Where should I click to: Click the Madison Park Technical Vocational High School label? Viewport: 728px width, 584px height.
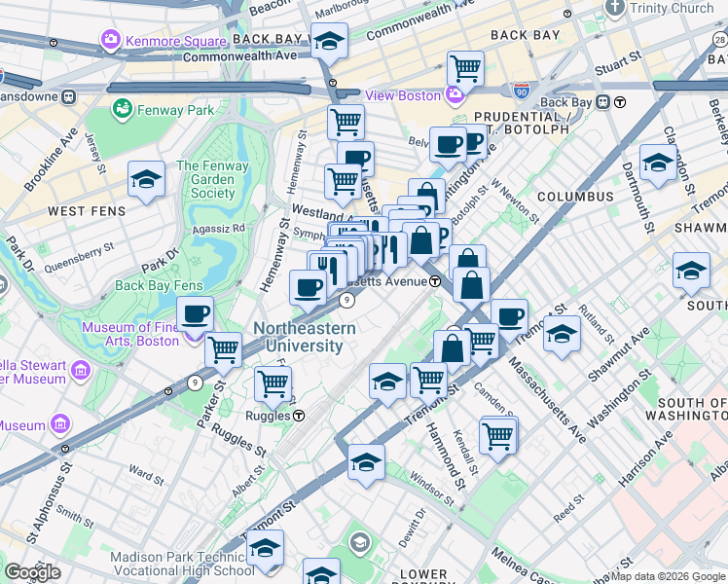point(182,564)
